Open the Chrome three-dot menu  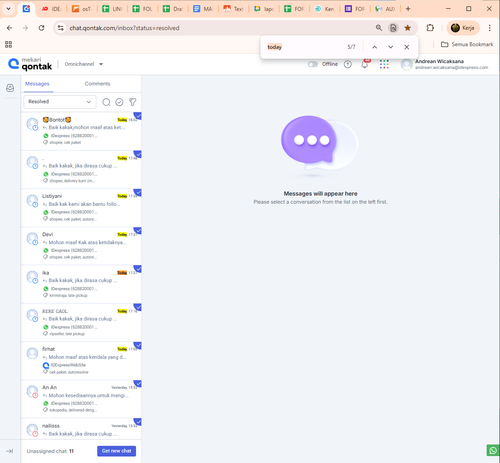coord(490,28)
